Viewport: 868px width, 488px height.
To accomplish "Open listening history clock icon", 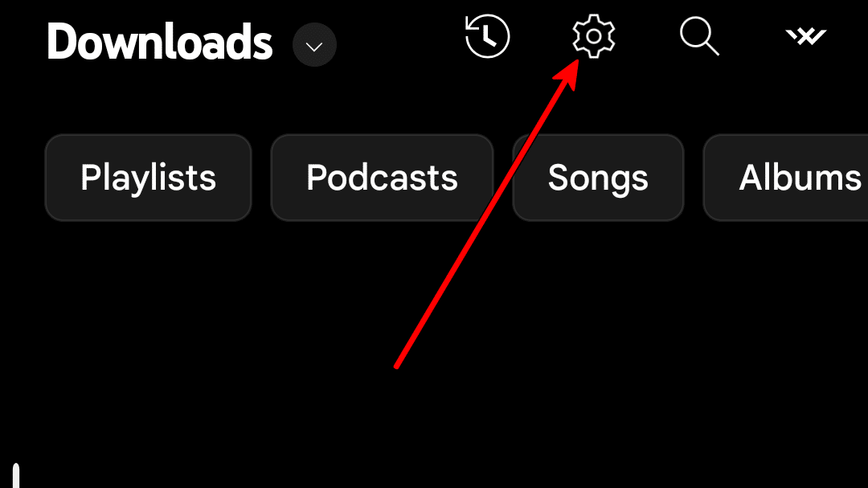I will point(487,36).
